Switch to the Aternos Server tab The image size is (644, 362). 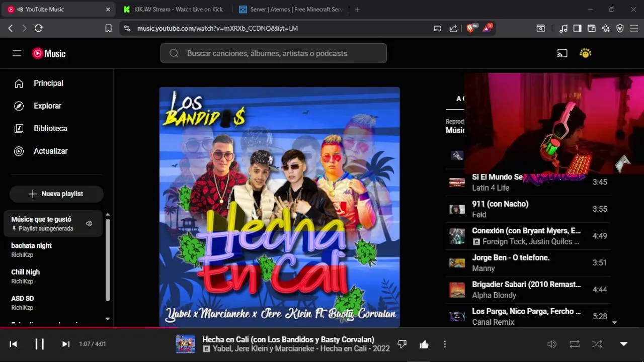(x=291, y=9)
